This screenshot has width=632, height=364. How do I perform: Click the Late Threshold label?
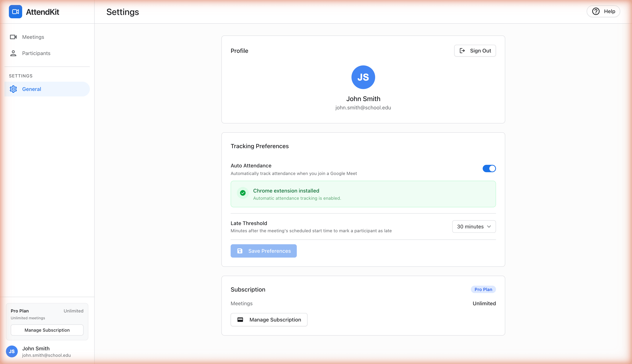[249, 223]
